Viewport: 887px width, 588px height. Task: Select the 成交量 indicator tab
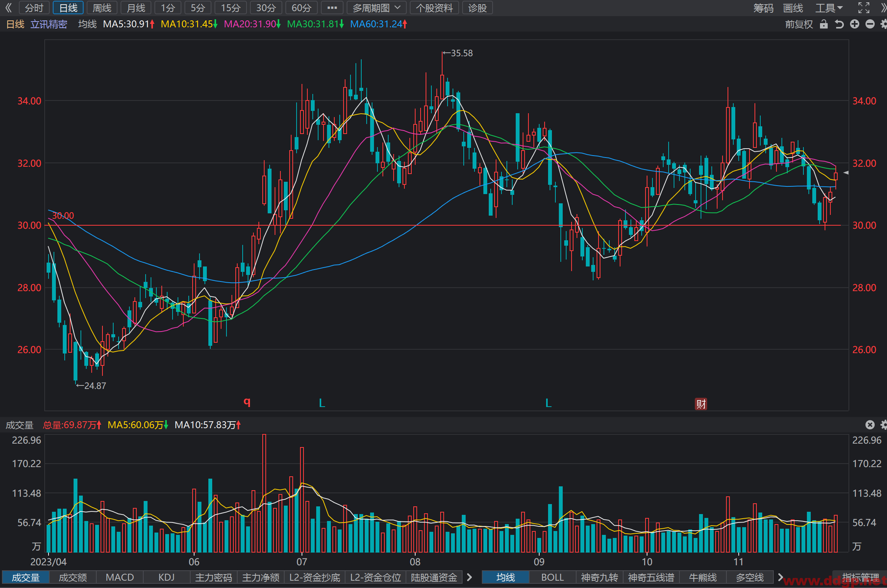coord(26,577)
